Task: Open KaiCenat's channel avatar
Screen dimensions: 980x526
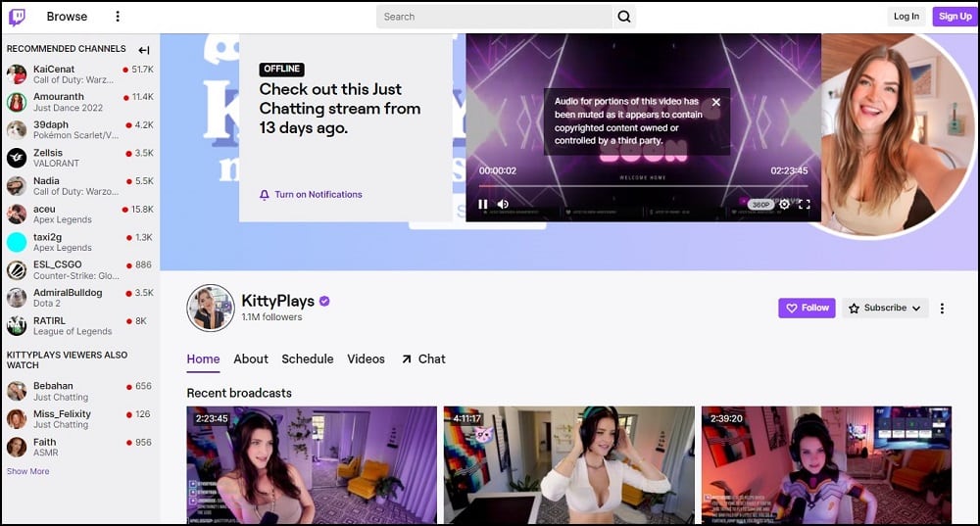Action: [17, 74]
